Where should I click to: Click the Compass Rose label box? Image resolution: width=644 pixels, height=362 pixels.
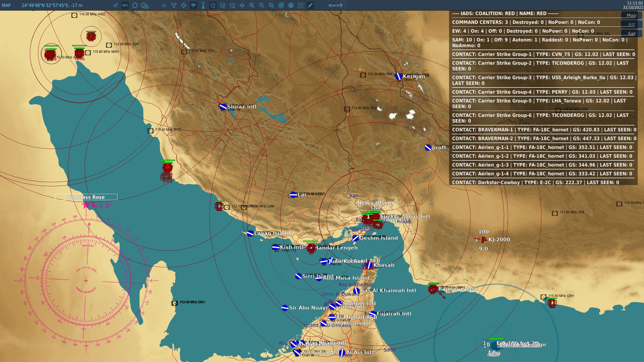86,197
